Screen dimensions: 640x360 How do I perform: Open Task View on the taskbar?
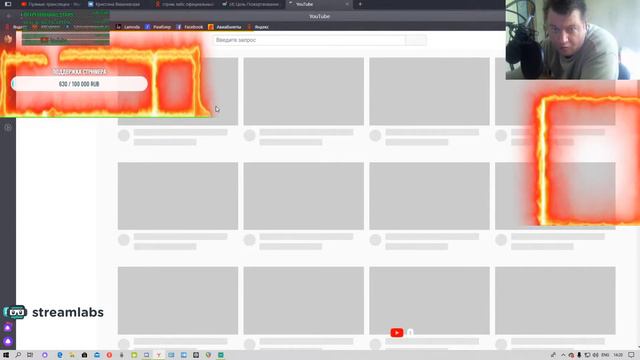point(30,355)
